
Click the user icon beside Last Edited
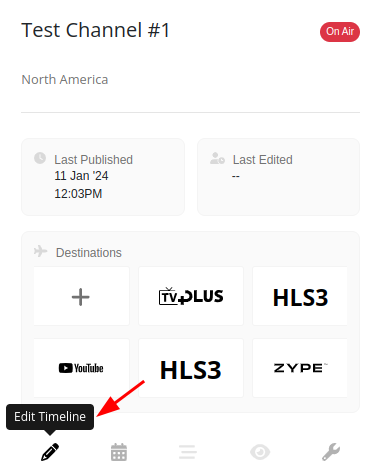coord(217,158)
